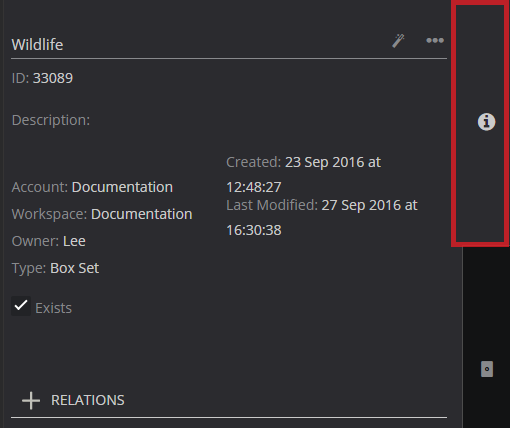The height and width of the screenshot is (428, 510).
Task: Click the Exists checkbox label
Action: pos(54,308)
